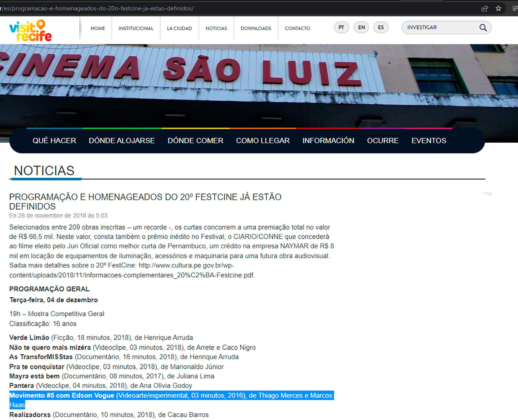The width and height of the screenshot is (518, 420).
Task: Switch language to EN
Action: tap(361, 27)
